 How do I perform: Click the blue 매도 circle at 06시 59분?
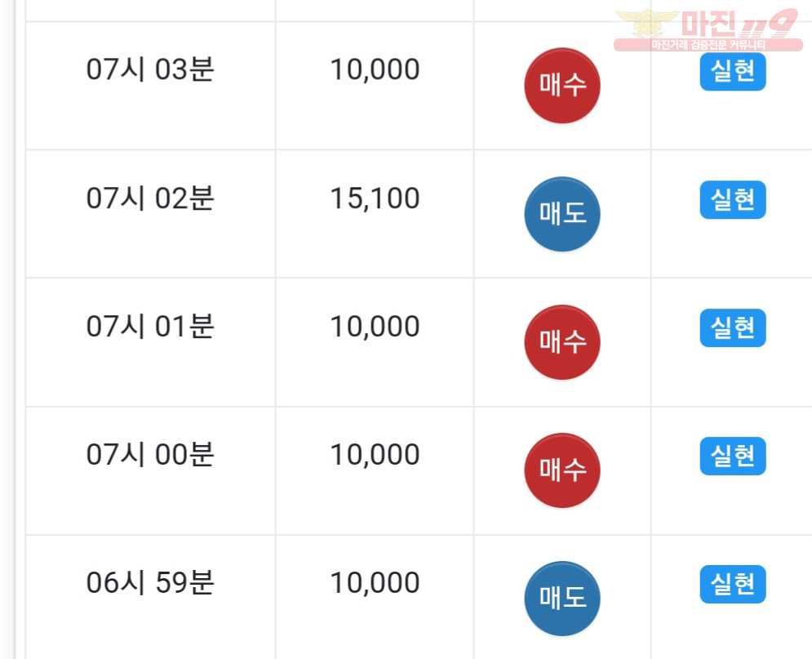coord(562,599)
